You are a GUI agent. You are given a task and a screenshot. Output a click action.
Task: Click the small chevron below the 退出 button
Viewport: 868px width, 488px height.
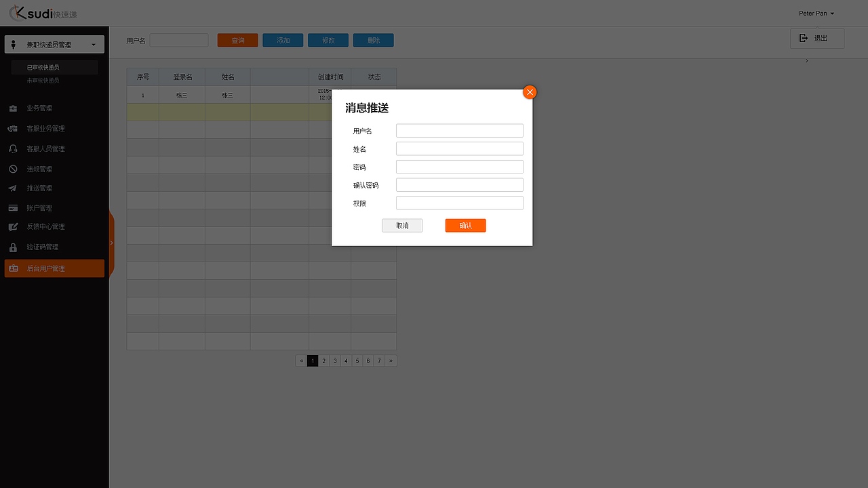[x=806, y=62]
